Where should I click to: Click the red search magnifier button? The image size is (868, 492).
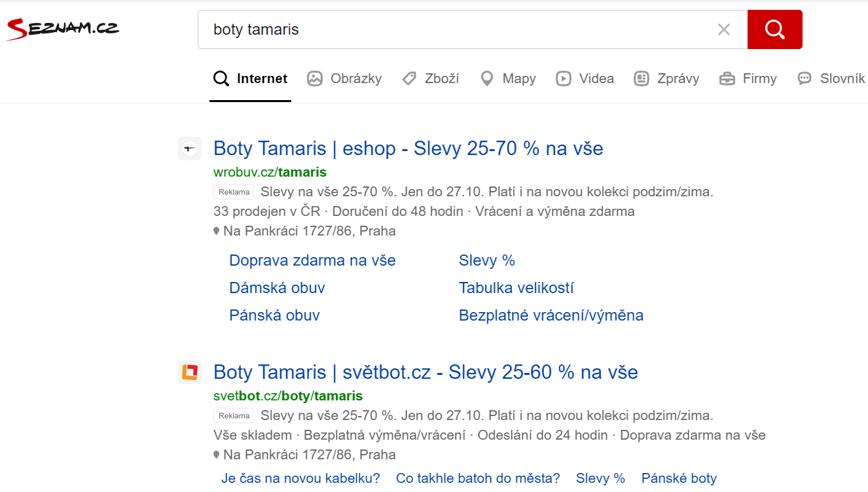pos(774,29)
